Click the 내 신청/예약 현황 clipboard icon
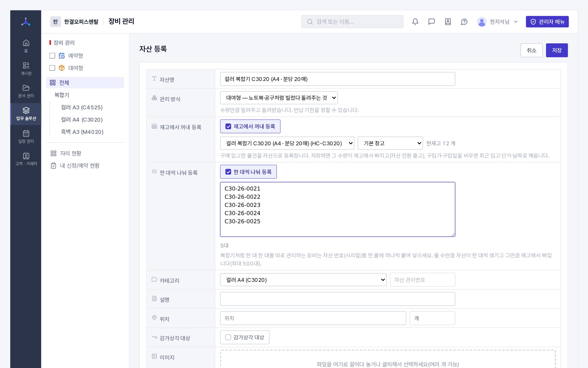 click(53, 166)
